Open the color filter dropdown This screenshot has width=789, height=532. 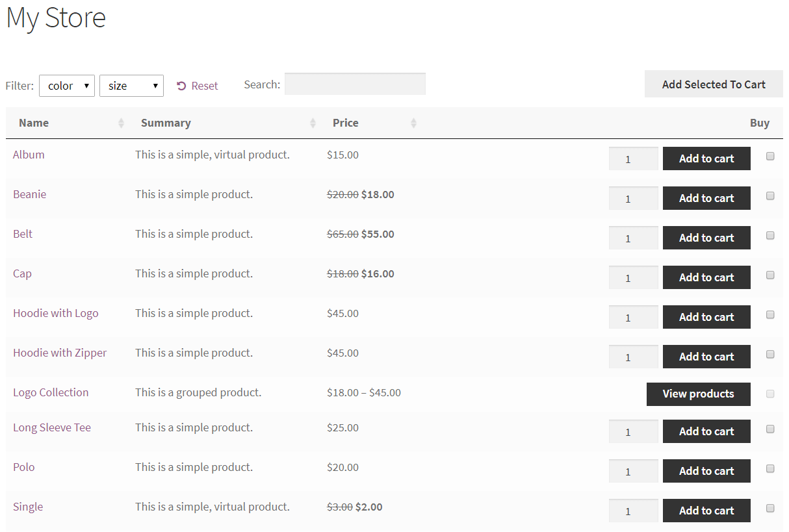(x=66, y=85)
